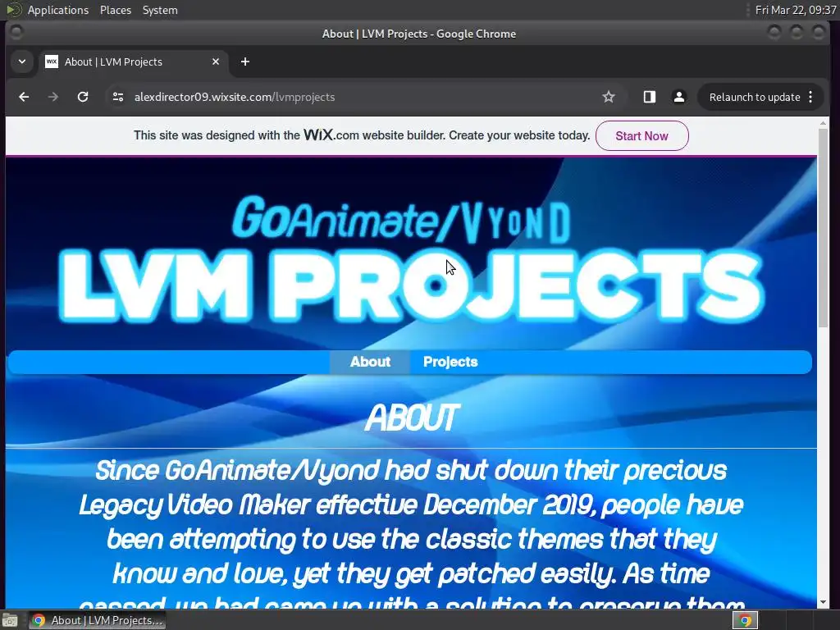Open the Chrome profile avatar icon
Screen dimensions: 840x630
click(x=678, y=97)
